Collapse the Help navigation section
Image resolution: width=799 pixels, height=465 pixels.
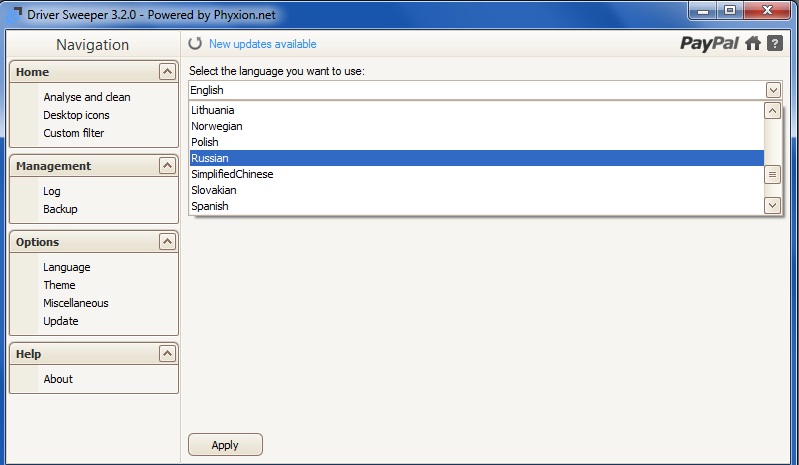[x=167, y=353]
